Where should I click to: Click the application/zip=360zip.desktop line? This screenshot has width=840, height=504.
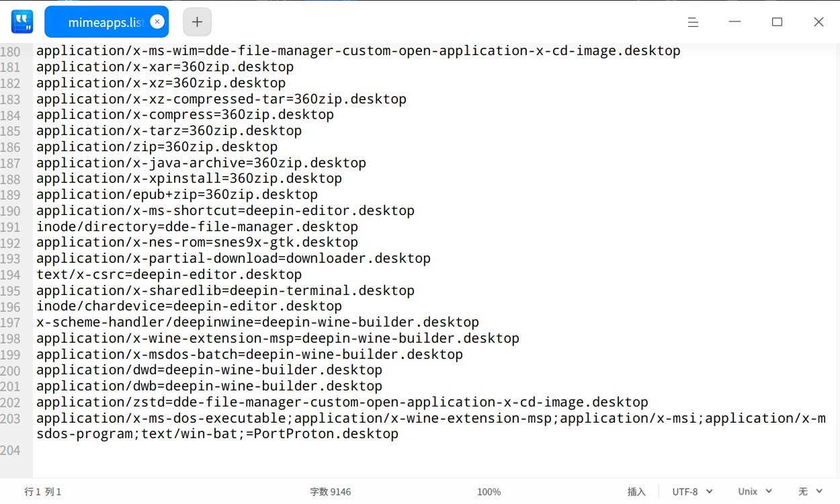pyautogui.click(x=157, y=147)
